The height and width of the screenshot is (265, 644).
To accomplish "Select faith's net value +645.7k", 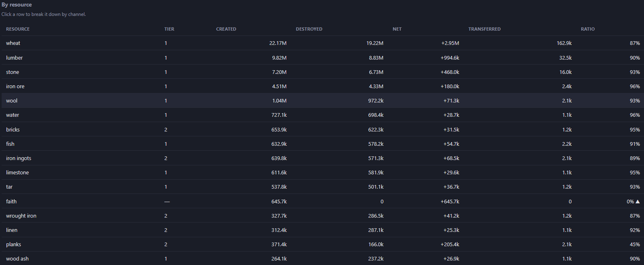I will [450, 201].
